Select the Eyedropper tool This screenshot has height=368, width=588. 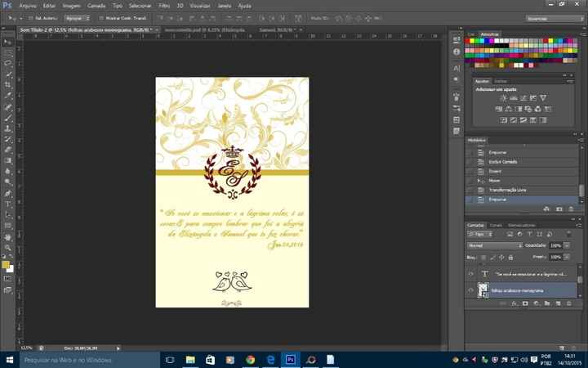[x=7, y=96]
